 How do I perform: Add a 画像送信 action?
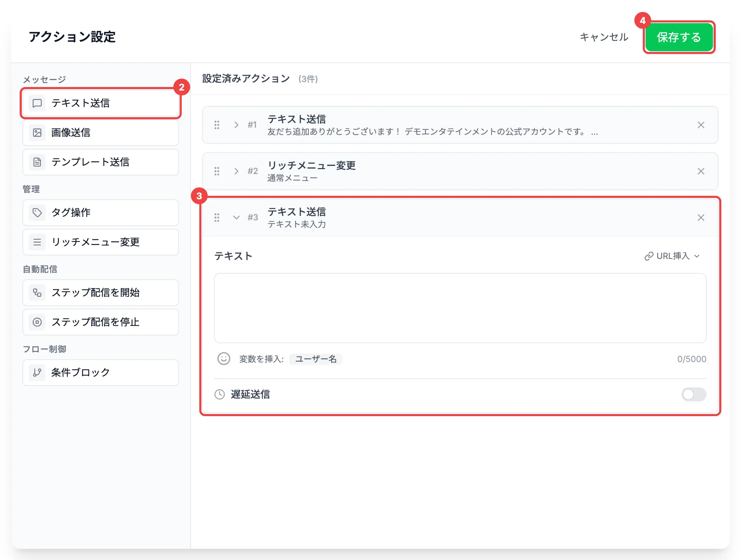click(x=101, y=133)
